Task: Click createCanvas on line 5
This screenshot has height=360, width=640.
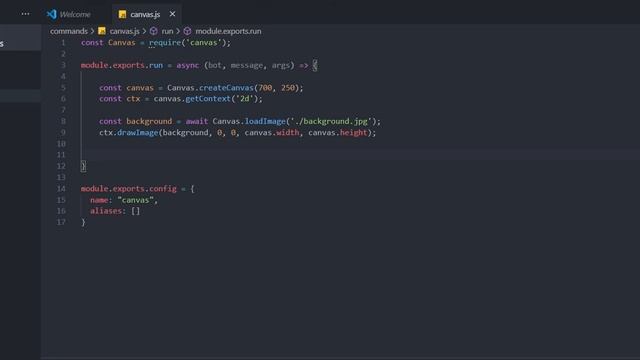Action: pyautogui.click(x=226, y=88)
